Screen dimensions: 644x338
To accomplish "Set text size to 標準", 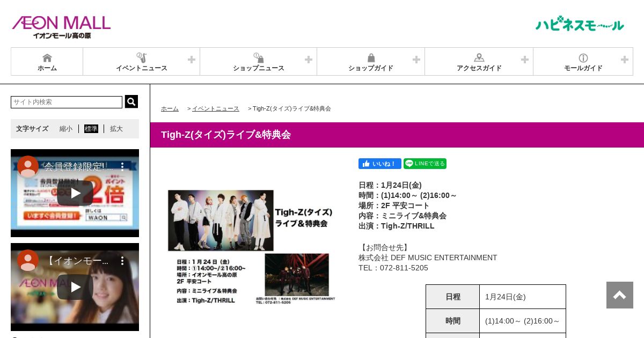I will pos(91,129).
